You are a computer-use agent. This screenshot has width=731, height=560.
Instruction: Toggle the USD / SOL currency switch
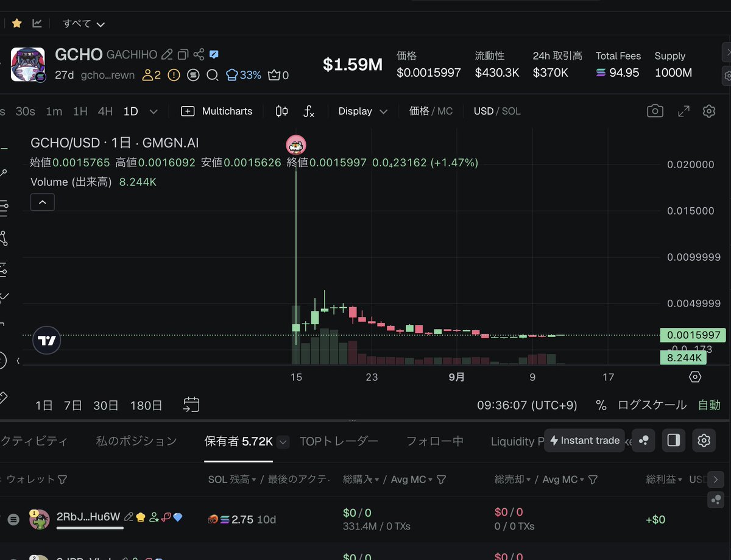point(497,111)
